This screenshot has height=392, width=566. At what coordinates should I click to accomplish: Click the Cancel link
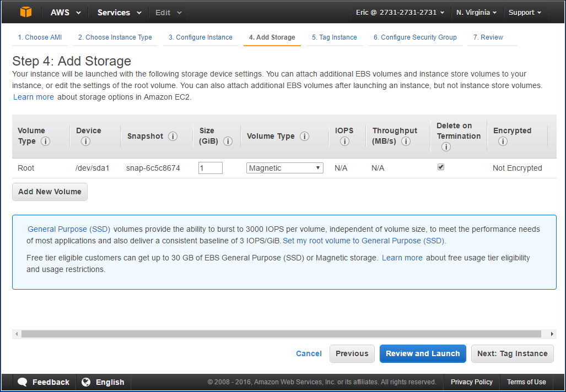coord(309,353)
